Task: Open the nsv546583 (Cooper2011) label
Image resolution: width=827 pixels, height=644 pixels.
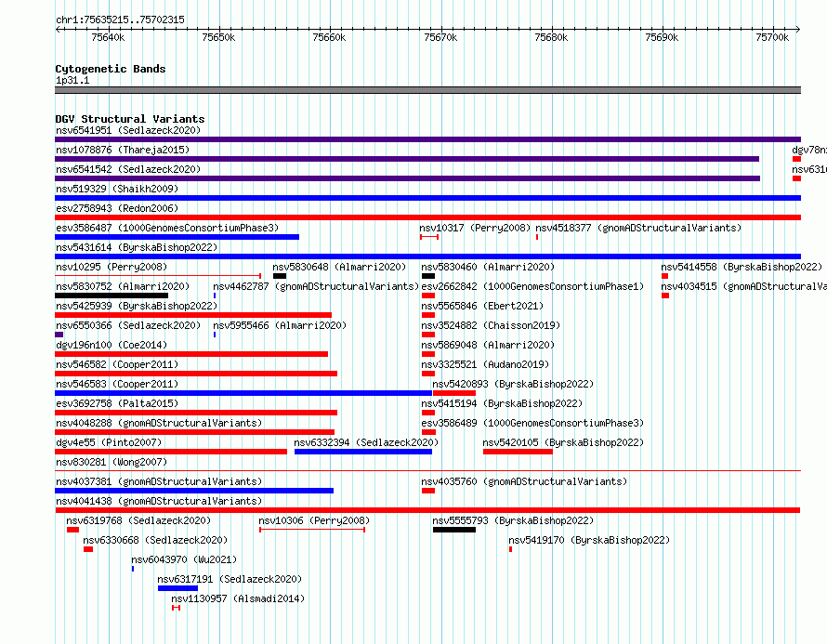Action: [117, 384]
